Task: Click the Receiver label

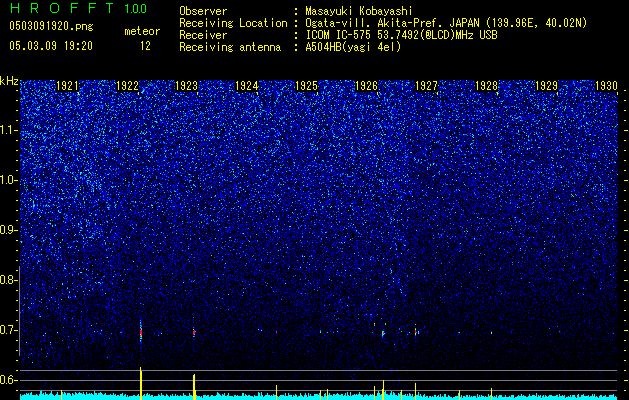Action: [203, 35]
